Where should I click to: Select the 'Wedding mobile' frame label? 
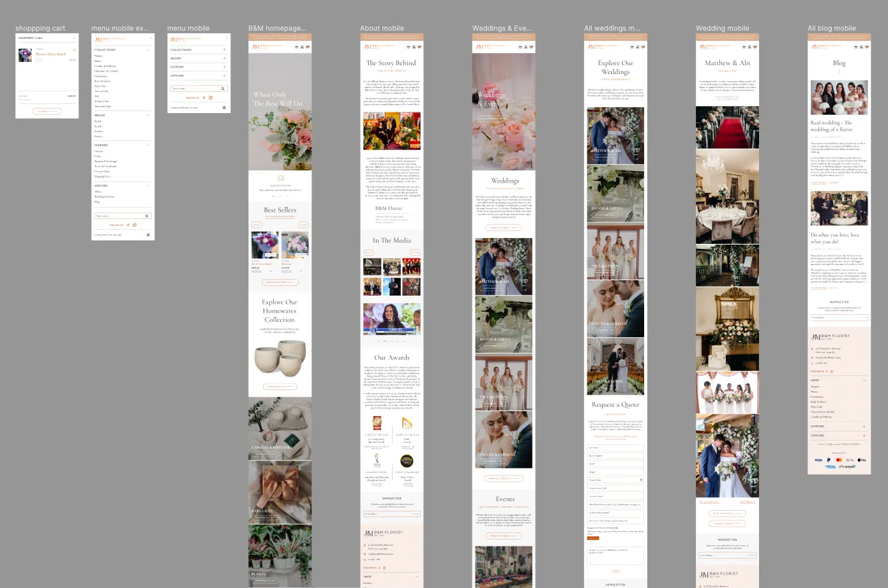(723, 28)
